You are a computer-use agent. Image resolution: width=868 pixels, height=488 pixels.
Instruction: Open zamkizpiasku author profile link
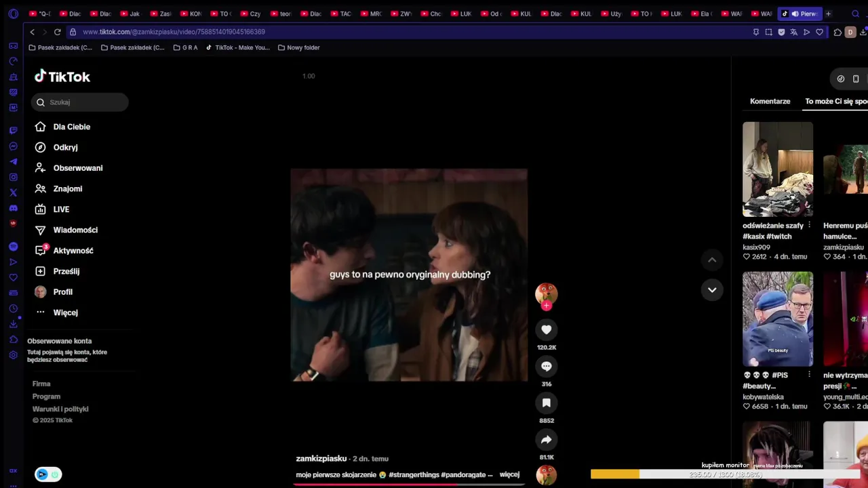(x=321, y=459)
